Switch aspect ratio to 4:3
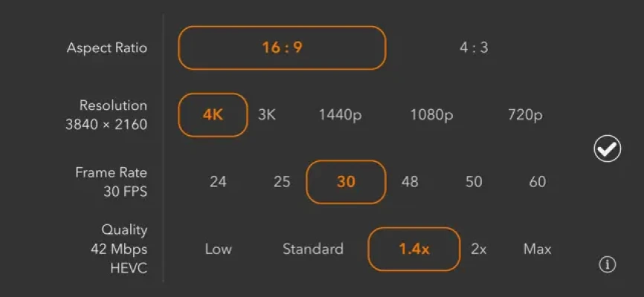 (474, 48)
